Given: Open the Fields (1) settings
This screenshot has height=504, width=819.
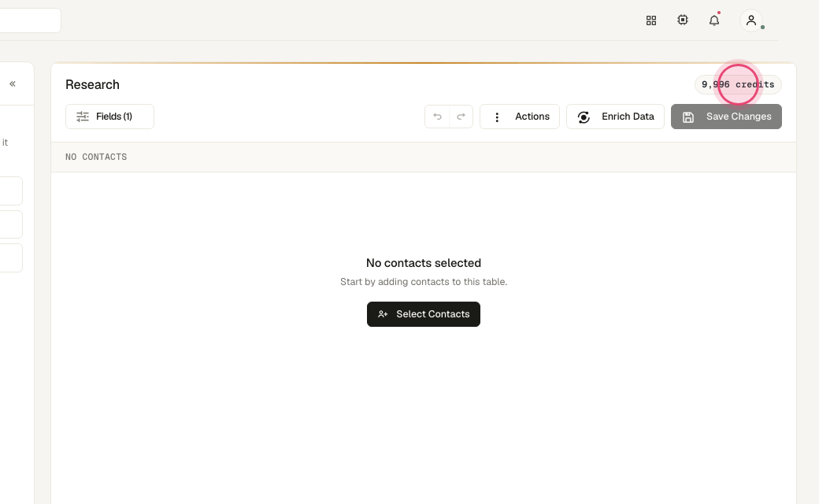Looking at the screenshot, I should click(109, 117).
